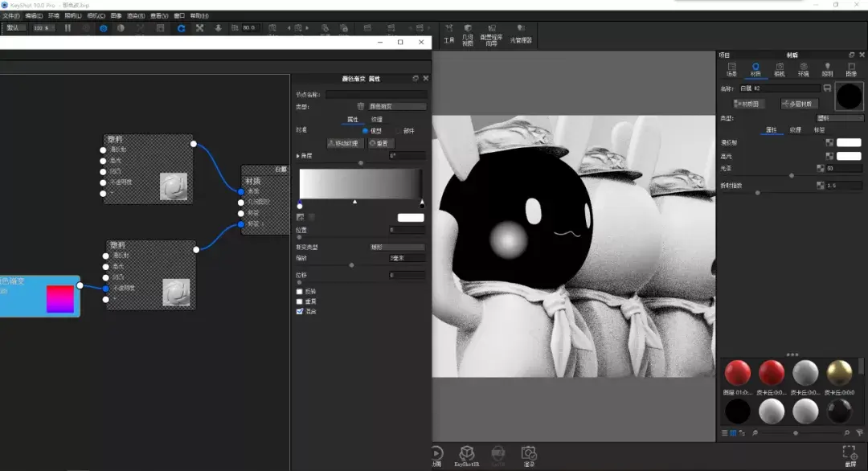The image size is (868, 471).
Task: Uncheck the 混合 blend checkbox
Action: [300, 312]
